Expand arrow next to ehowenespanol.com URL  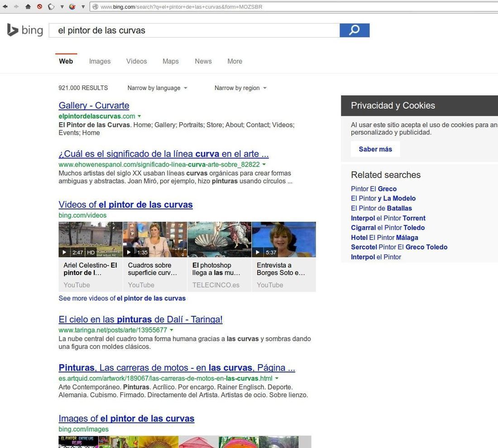pos(264,164)
